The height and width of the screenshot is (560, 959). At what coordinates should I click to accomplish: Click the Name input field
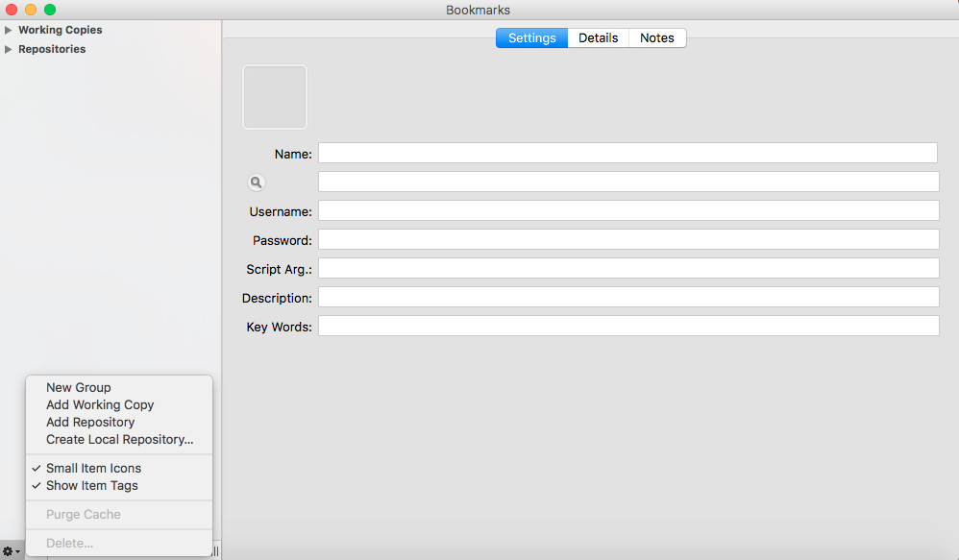click(x=627, y=154)
